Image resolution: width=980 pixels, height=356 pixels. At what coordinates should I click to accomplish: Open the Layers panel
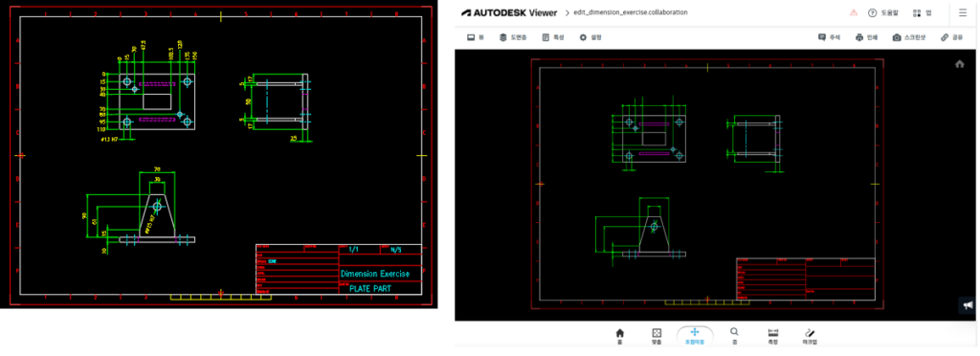click(513, 37)
